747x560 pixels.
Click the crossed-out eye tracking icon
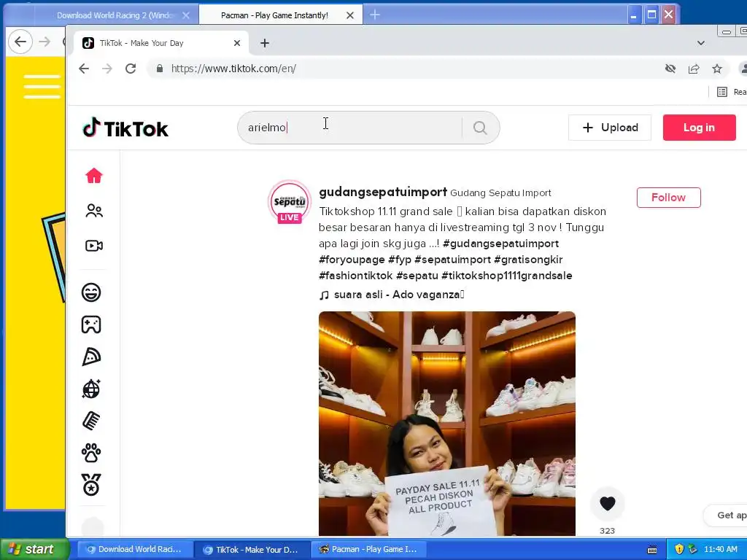[x=670, y=69]
